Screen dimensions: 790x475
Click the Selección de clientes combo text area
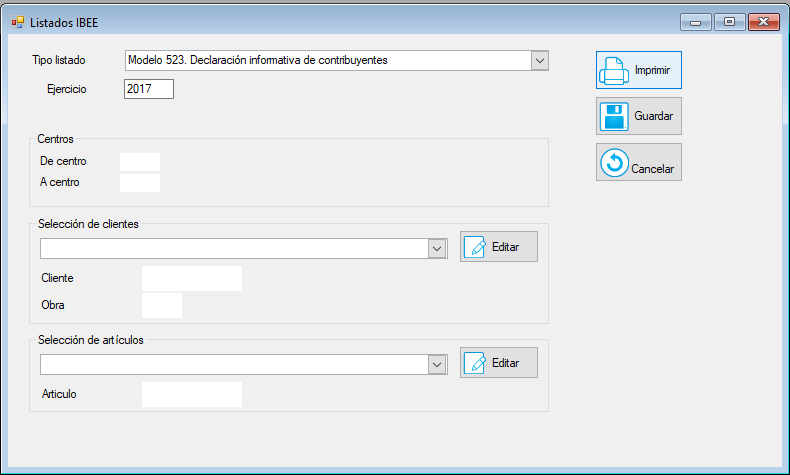coord(234,249)
